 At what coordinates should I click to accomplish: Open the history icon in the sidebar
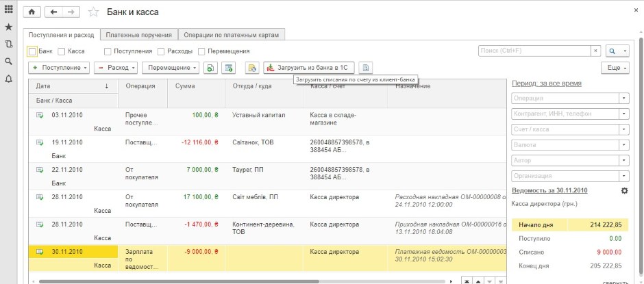point(8,44)
